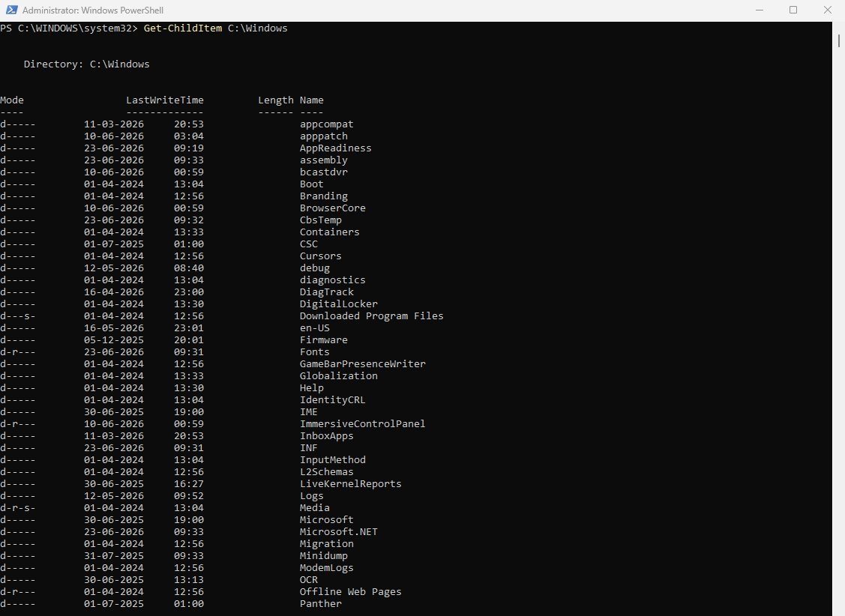Select the BrowserCore folder name
845x616 pixels.
(332, 208)
